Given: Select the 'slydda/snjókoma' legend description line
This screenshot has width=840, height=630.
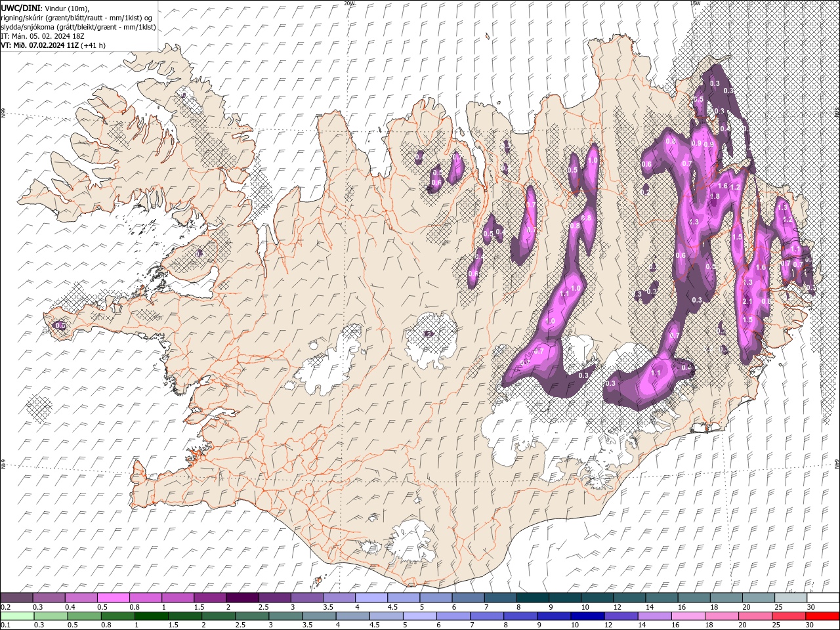Looking at the screenshot, I should (78, 27).
